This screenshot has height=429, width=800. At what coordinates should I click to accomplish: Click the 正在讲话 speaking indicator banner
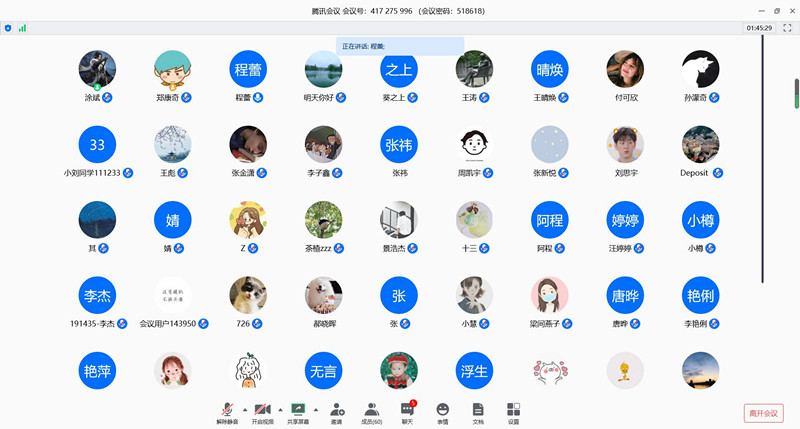coord(400,45)
